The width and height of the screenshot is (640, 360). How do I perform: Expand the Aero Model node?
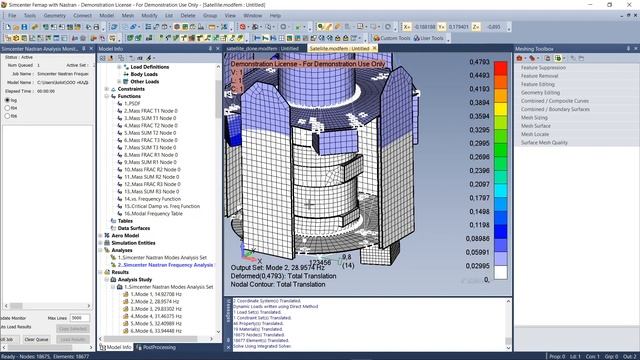tap(101, 236)
